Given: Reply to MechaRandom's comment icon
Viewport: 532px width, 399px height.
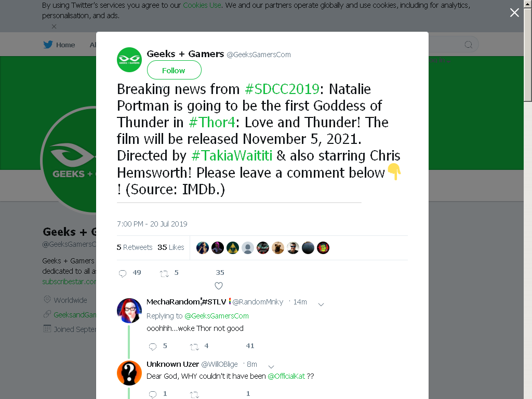Looking at the screenshot, I should coord(153,347).
